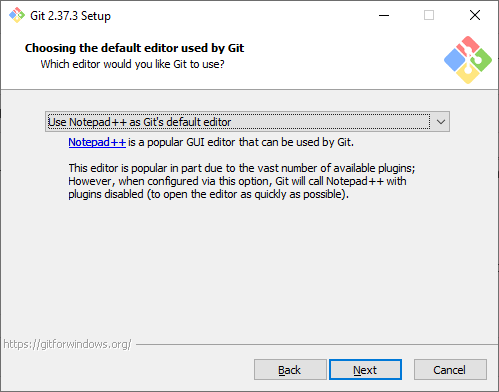Click the 'Git 2.37.3 Setup' title text
The height and width of the screenshot is (392, 499).
[70, 16]
